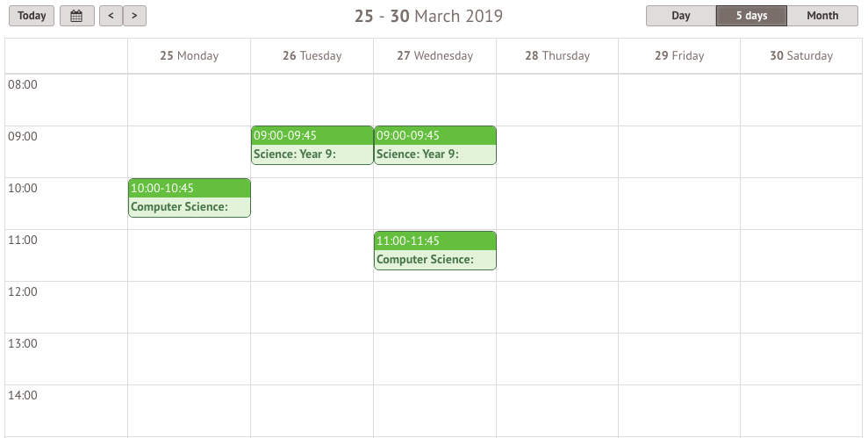Image resolution: width=868 pixels, height=438 pixels.
Task: Switch to Day view
Action: pyautogui.click(x=681, y=16)
